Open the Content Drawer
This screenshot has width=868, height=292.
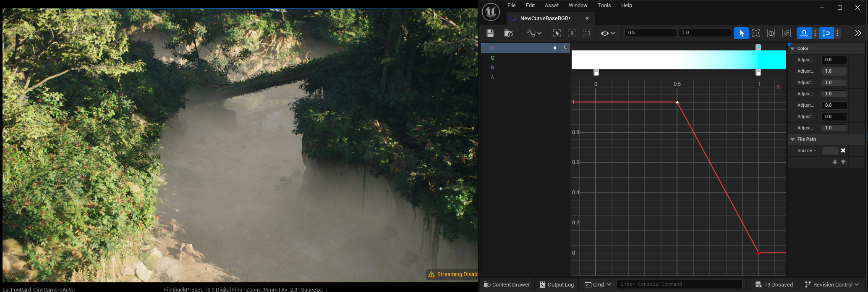[507, 284]
